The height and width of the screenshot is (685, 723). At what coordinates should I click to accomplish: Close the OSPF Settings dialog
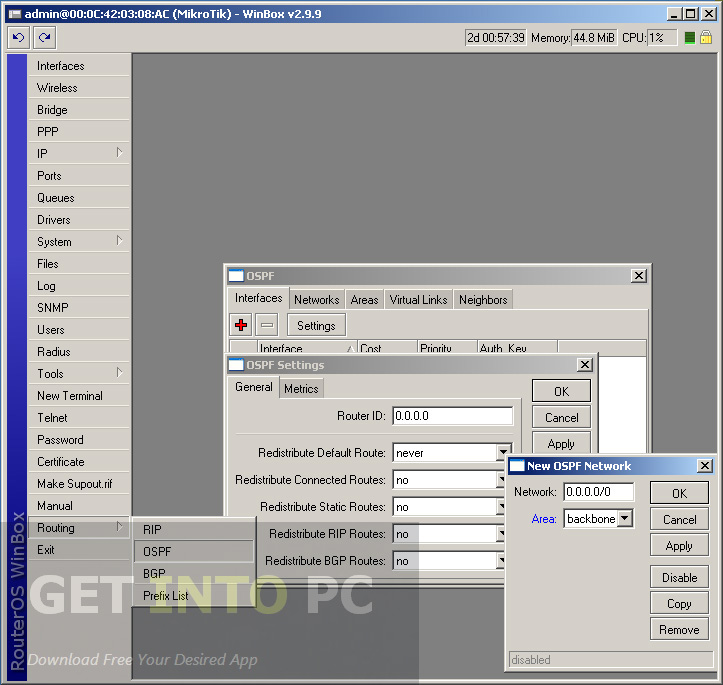point(585,365)
